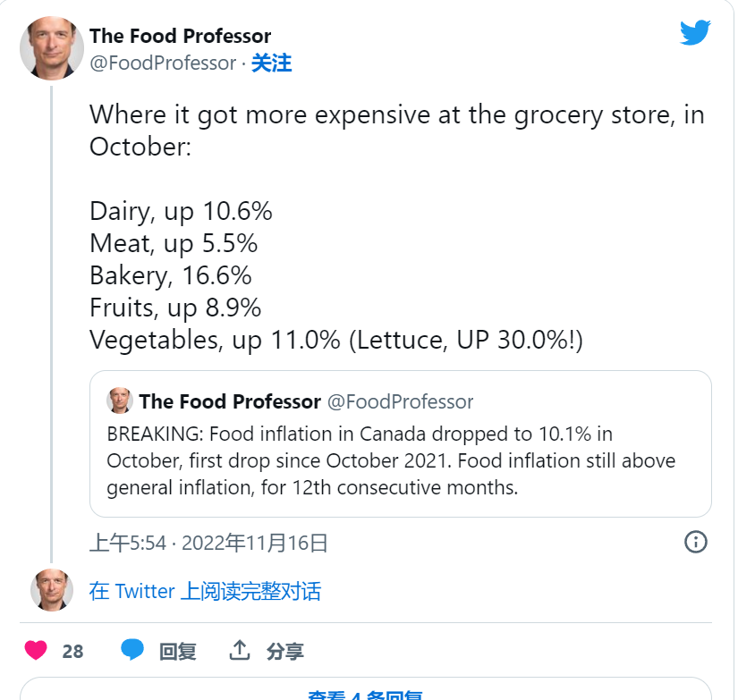Read full conversation on Twitter link

coord(205,591)
